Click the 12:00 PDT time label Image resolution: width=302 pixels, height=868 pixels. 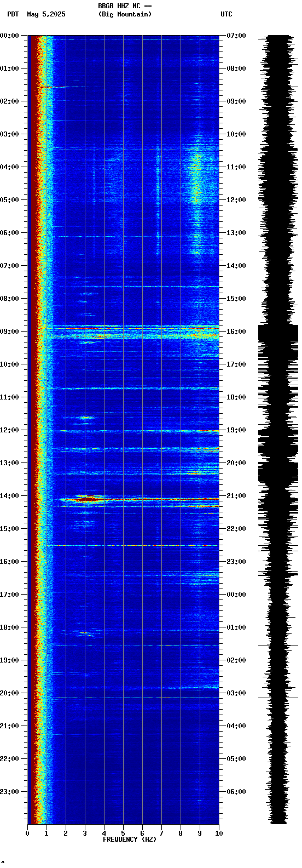(10, 430)
